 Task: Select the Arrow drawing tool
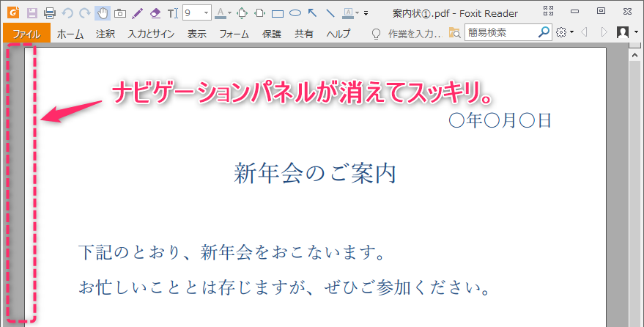tap(313, 13)
